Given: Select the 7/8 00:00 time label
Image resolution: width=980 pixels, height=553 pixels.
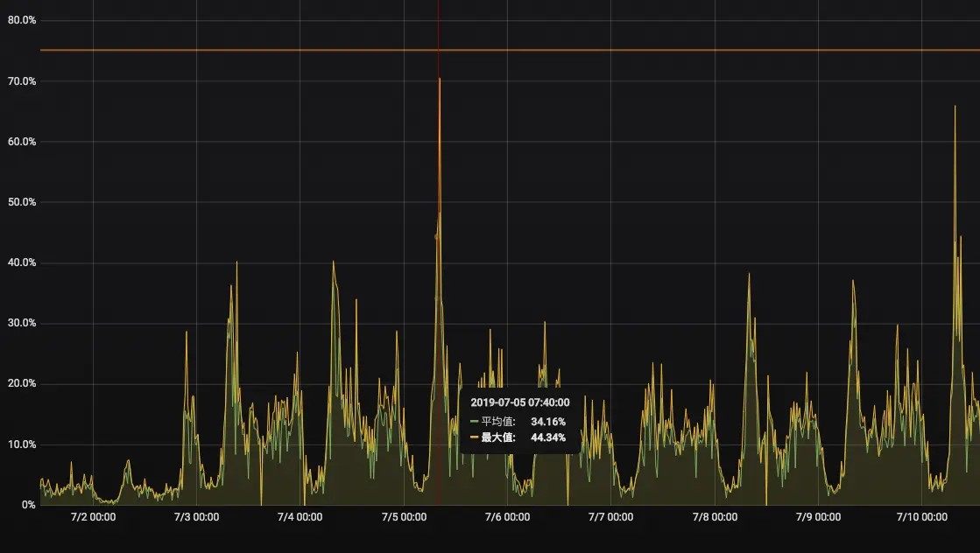Looking at the screenshot, I should point(715,517).
